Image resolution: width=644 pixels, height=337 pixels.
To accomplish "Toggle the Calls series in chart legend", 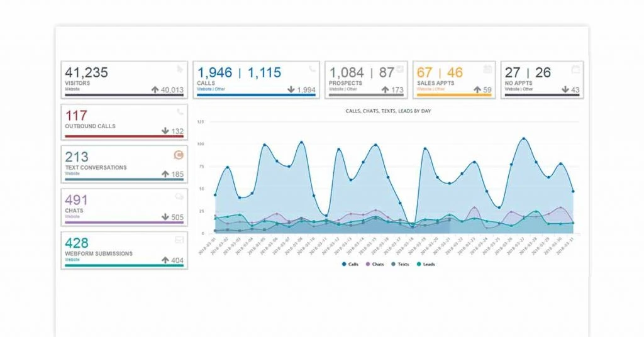I will pos(350,264).
